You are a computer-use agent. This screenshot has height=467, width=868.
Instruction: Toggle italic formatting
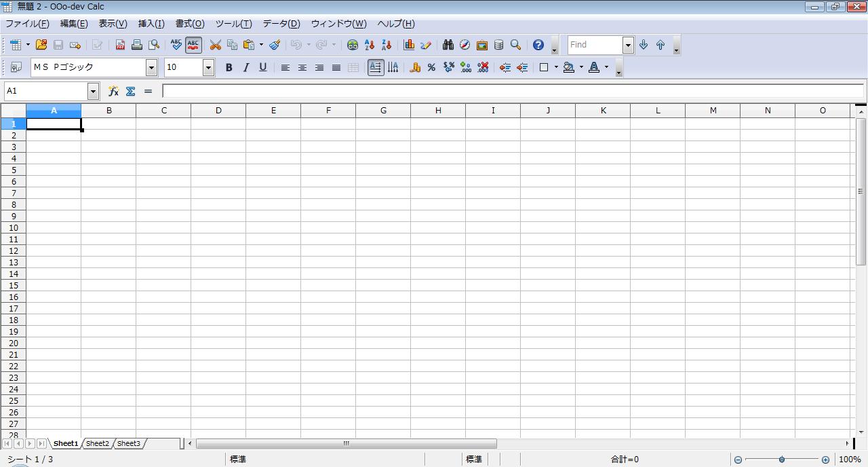pyautogui.click(x=245, y=67)
